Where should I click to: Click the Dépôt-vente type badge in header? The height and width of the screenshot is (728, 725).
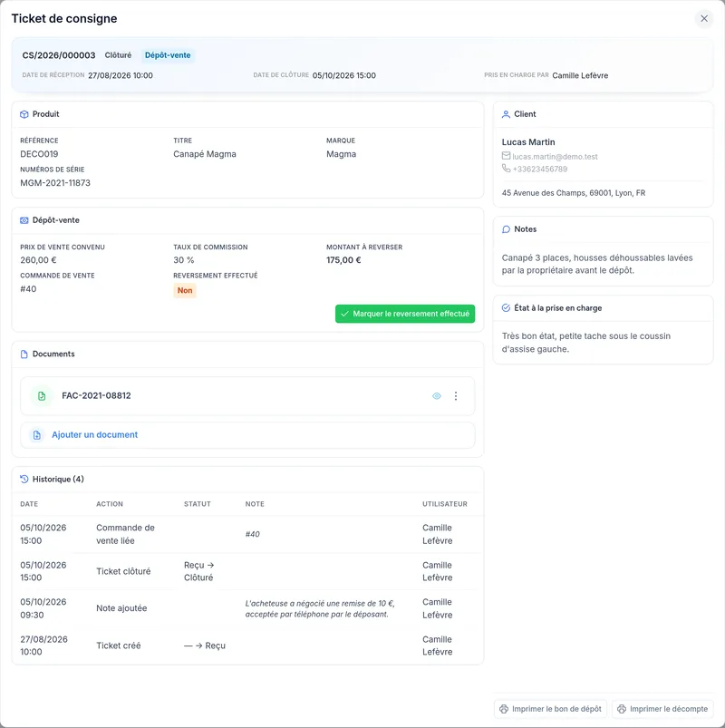(168, 55)
